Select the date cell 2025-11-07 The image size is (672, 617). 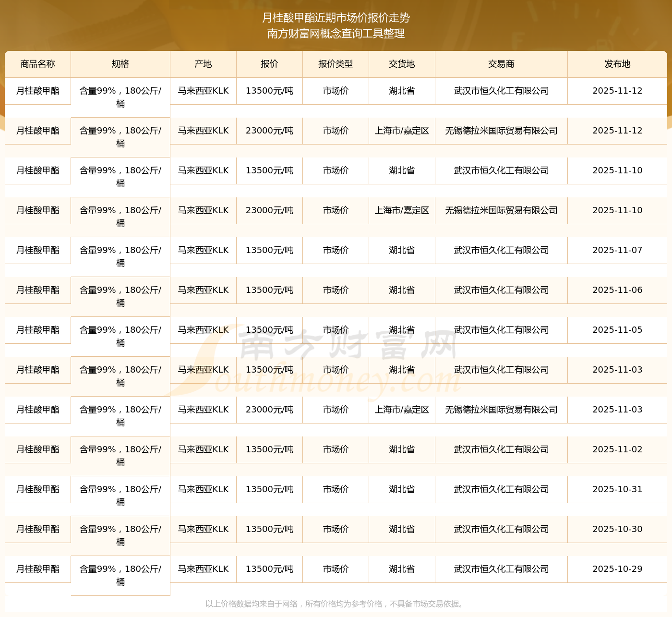click(617, 250)
